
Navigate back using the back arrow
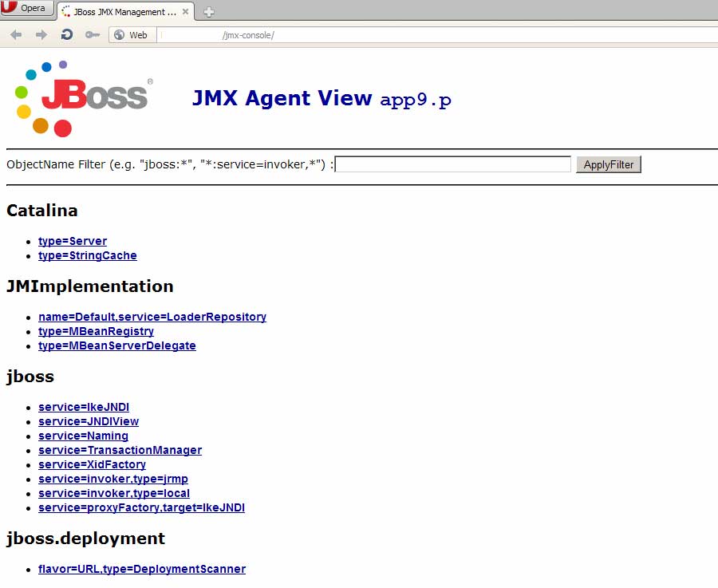click(16, 34)
